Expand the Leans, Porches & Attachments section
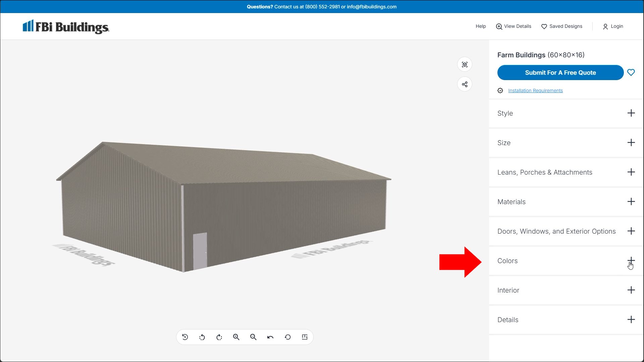 [631, 172]
